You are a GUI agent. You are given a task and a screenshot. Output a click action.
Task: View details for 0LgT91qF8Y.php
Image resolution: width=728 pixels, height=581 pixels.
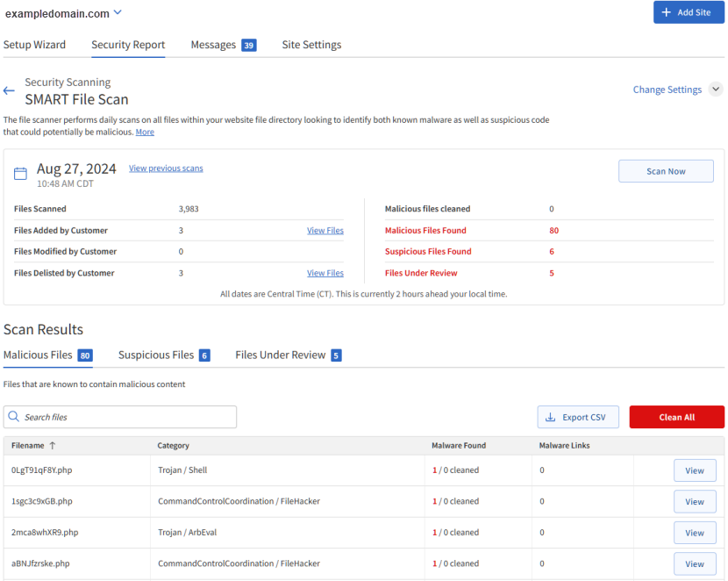(x=694, y=470)
